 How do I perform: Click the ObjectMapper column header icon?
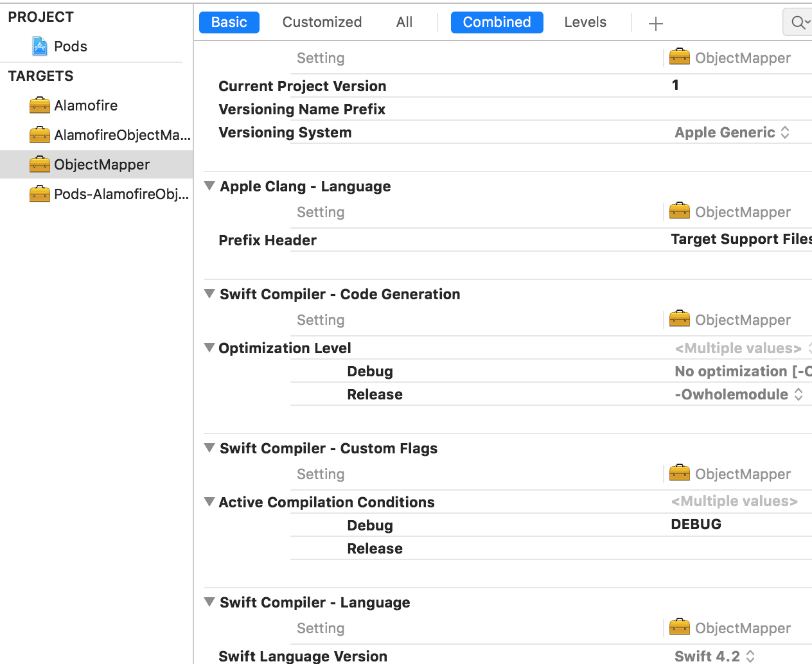coord(679,57)
